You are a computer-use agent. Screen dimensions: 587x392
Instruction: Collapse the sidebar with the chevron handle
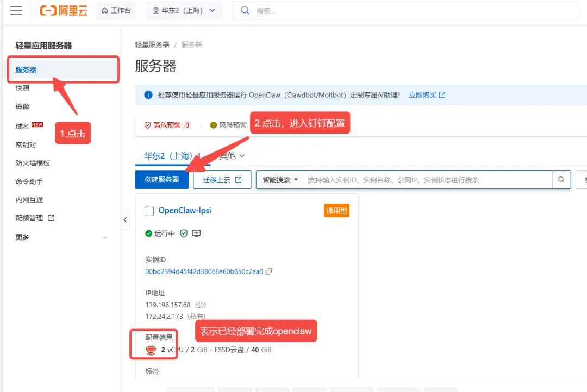(125, 219)
